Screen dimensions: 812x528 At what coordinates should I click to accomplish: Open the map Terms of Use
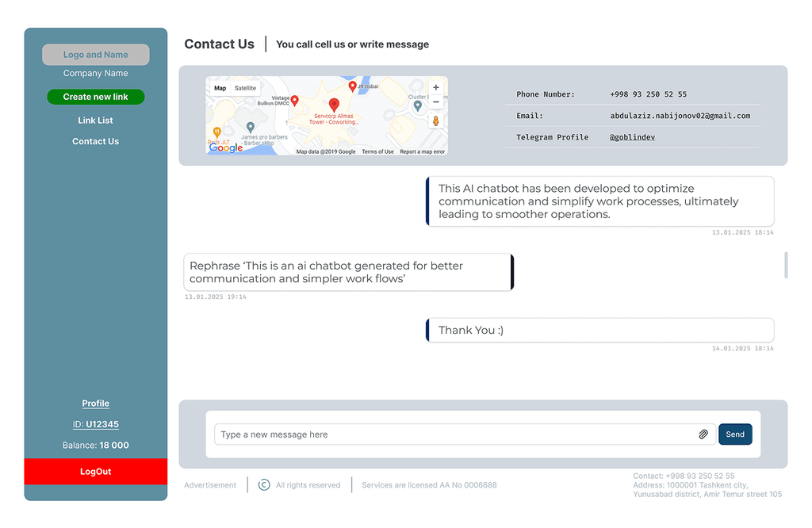(377, 151)
